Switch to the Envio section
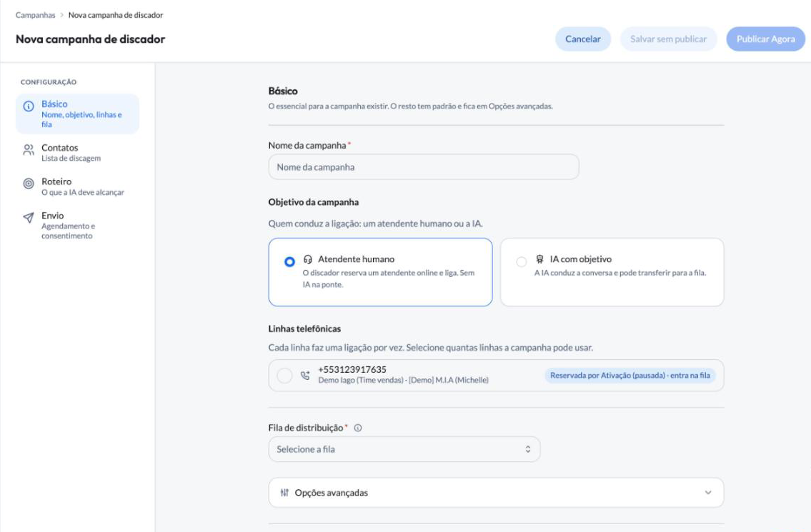 pos(78,225)
